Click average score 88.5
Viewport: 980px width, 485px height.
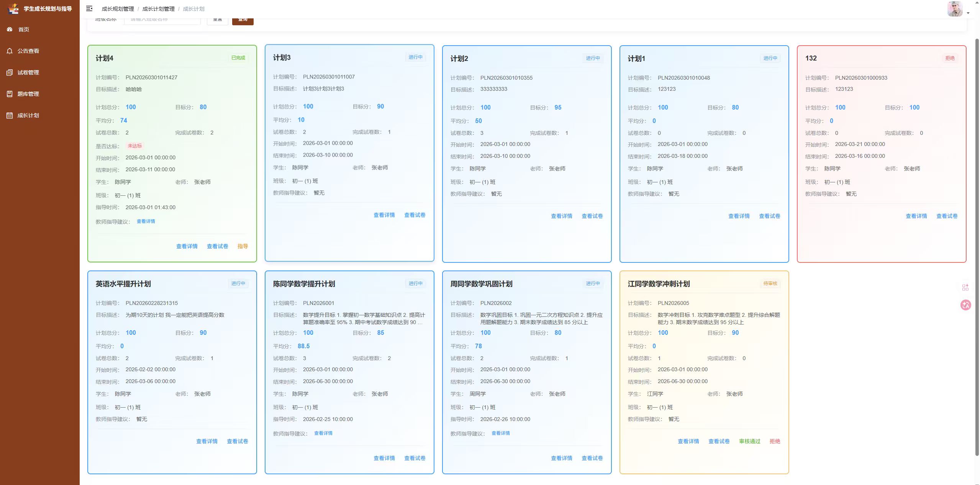(x=304, y=346)
